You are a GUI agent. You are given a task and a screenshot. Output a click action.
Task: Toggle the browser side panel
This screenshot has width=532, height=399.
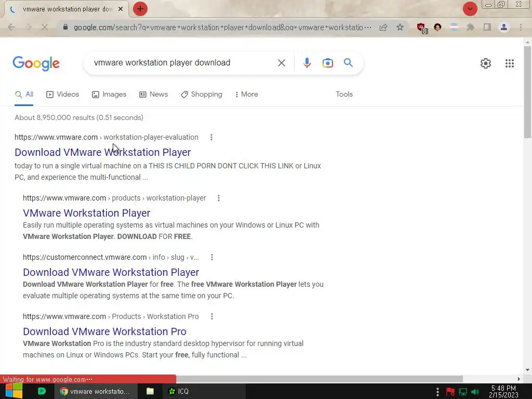(x=487, y=27)
